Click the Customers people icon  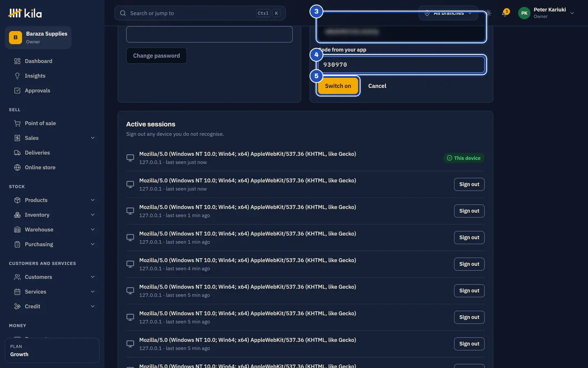(x=17, y=277)
